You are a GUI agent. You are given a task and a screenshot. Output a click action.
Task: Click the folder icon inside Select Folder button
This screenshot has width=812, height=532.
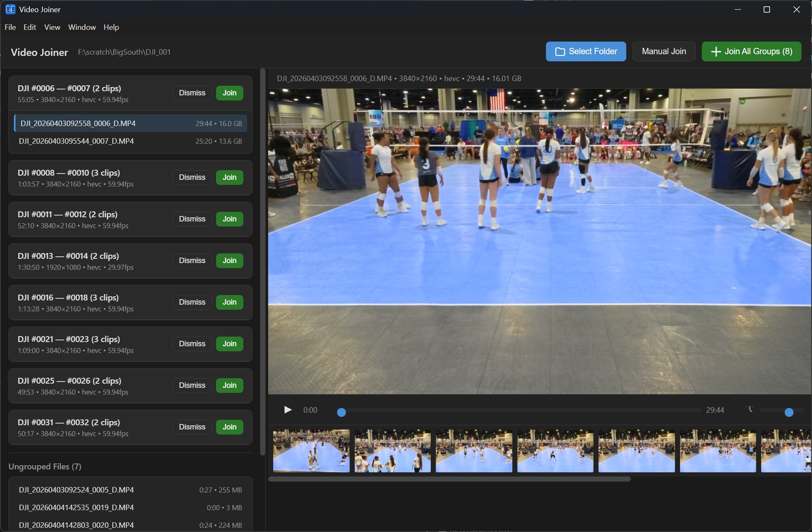click(560, 51)
